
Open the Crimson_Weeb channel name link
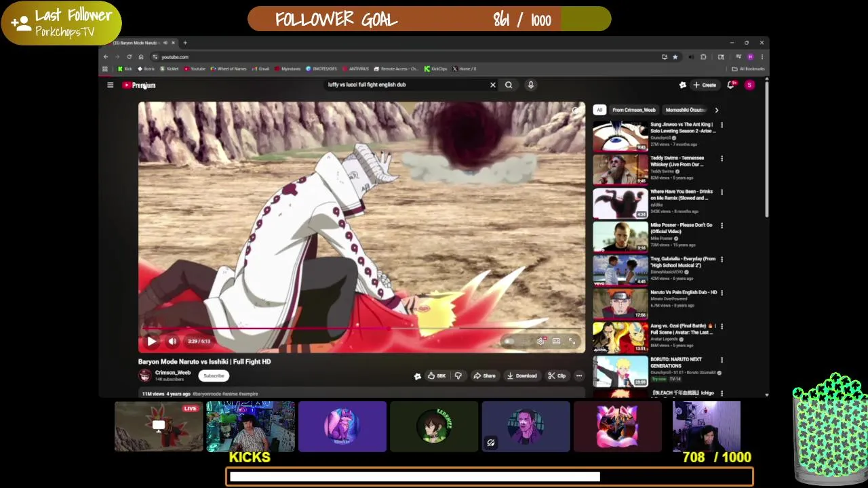(173, 372)
